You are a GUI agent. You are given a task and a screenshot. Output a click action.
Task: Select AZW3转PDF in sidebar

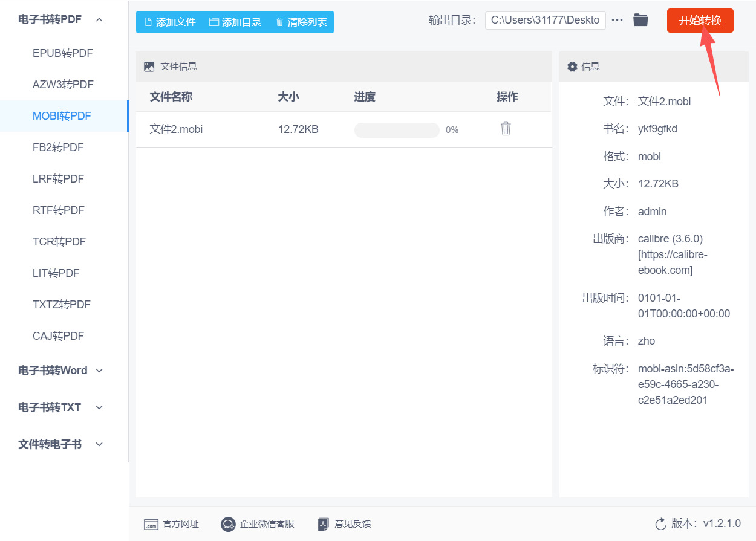tap(63, 85)
